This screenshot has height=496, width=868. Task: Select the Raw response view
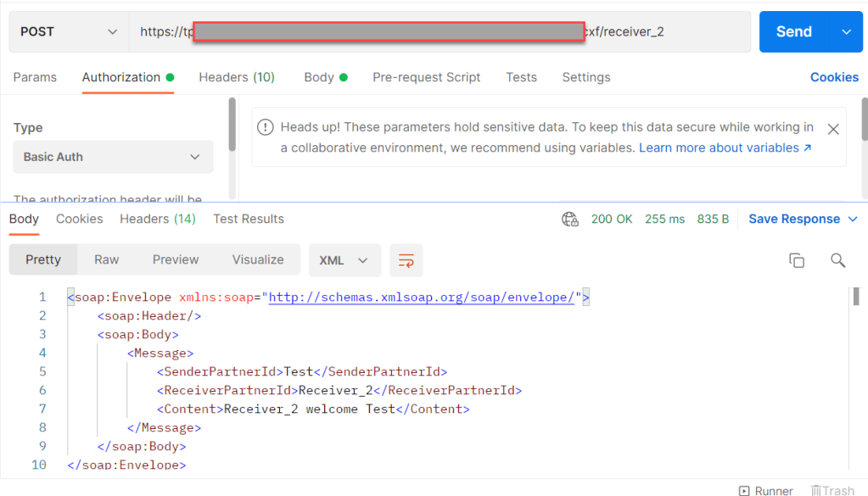(x=106, y=259)
